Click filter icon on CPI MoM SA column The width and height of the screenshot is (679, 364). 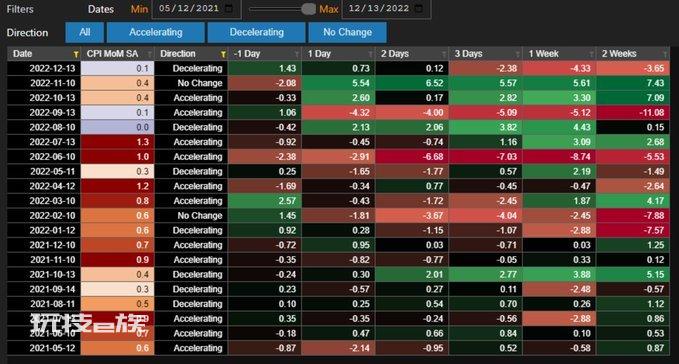150,54
